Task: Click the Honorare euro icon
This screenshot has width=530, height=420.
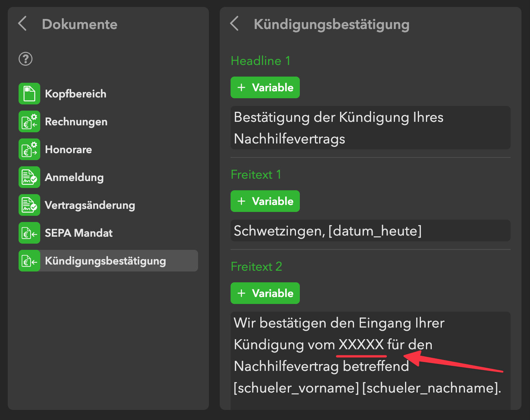Action: pos(29,149)
